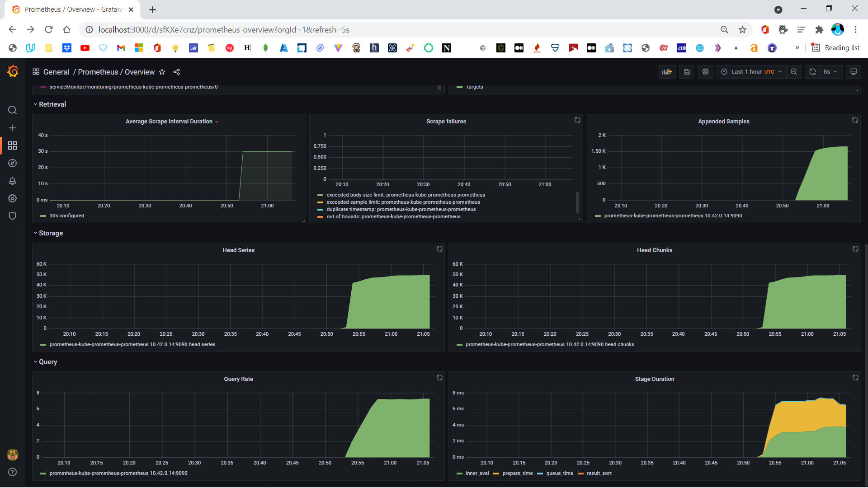Star the Prometheus Overview dashboard
The image size is (868, 488).
[162, 72]
